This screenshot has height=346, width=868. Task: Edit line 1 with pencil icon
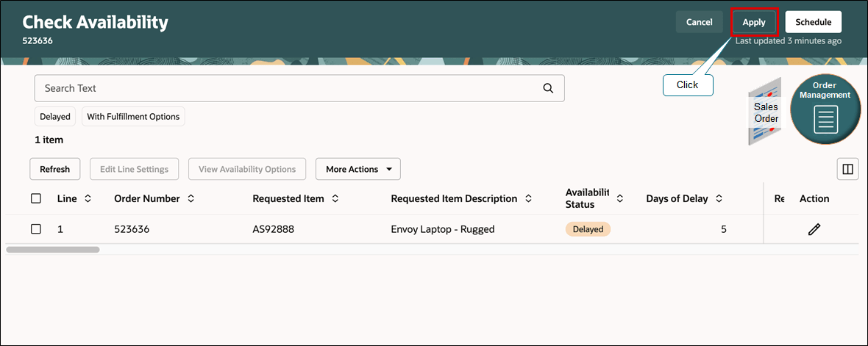[814, 229]
